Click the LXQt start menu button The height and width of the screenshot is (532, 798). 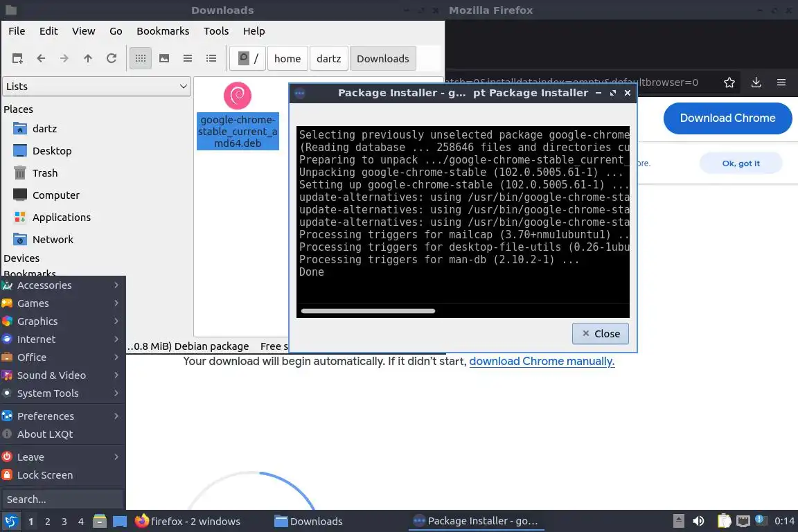(10, 522)
